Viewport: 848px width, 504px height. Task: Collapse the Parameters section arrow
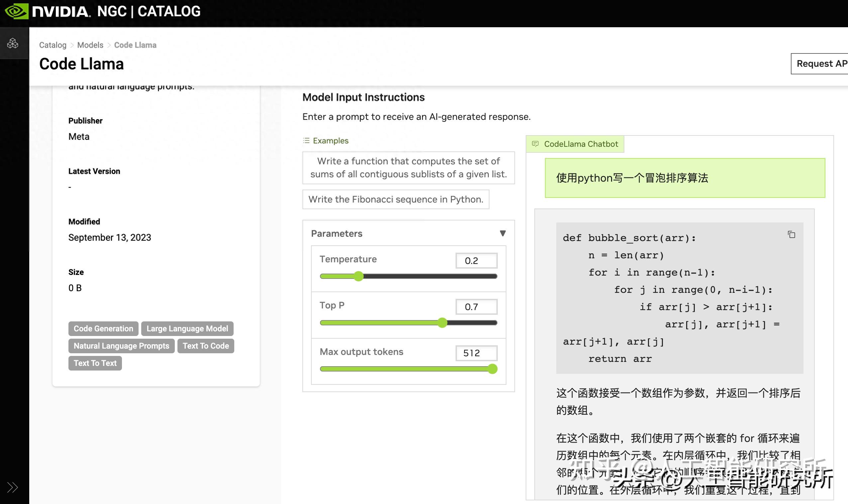tap(503, 233)
